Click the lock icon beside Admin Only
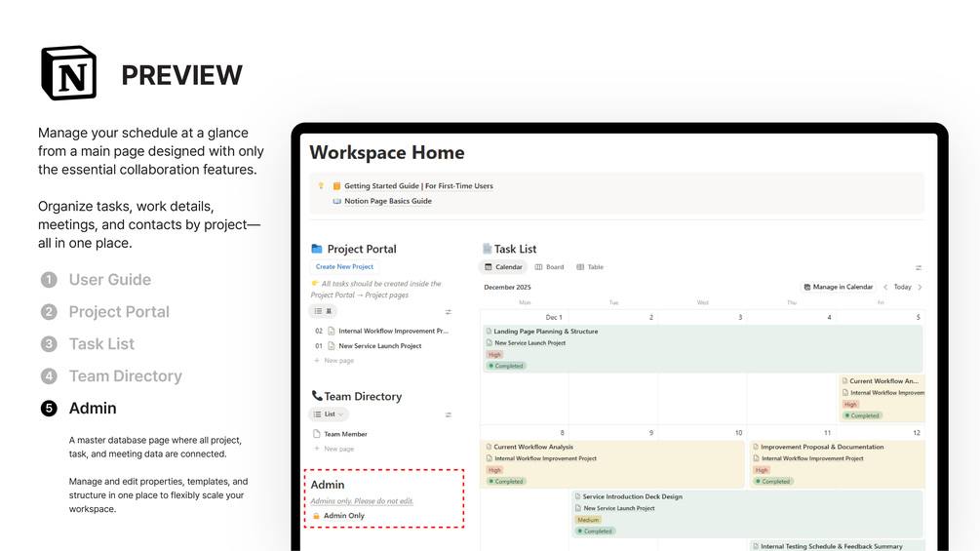The width and height of the screenshot is (980, 551). (316, 516)
